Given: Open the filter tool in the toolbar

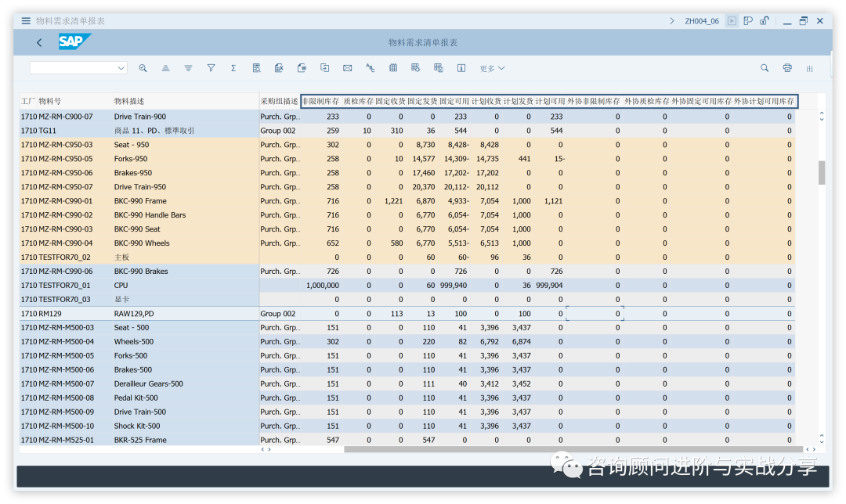Looking at the screenshot, I should tap(211, 68).
